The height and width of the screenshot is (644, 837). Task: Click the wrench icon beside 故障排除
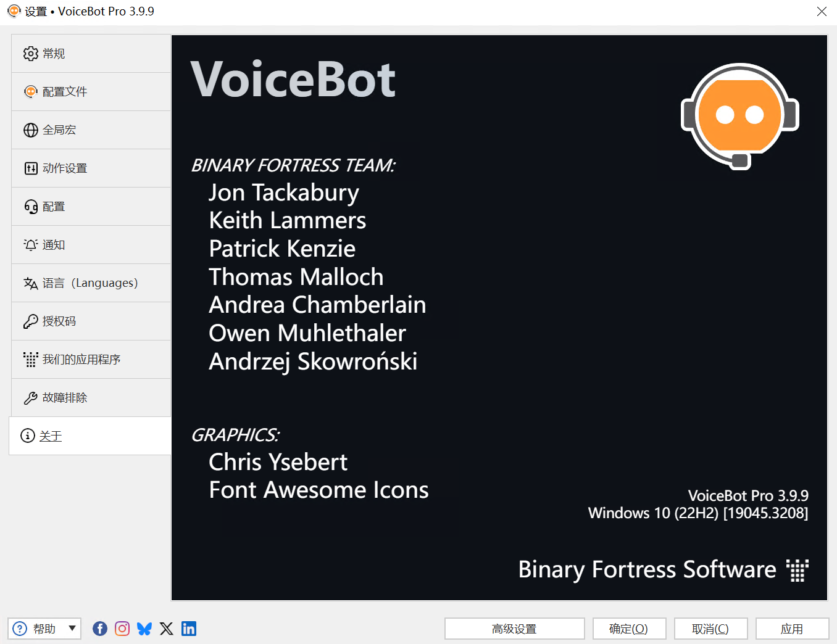click(31, 398)
